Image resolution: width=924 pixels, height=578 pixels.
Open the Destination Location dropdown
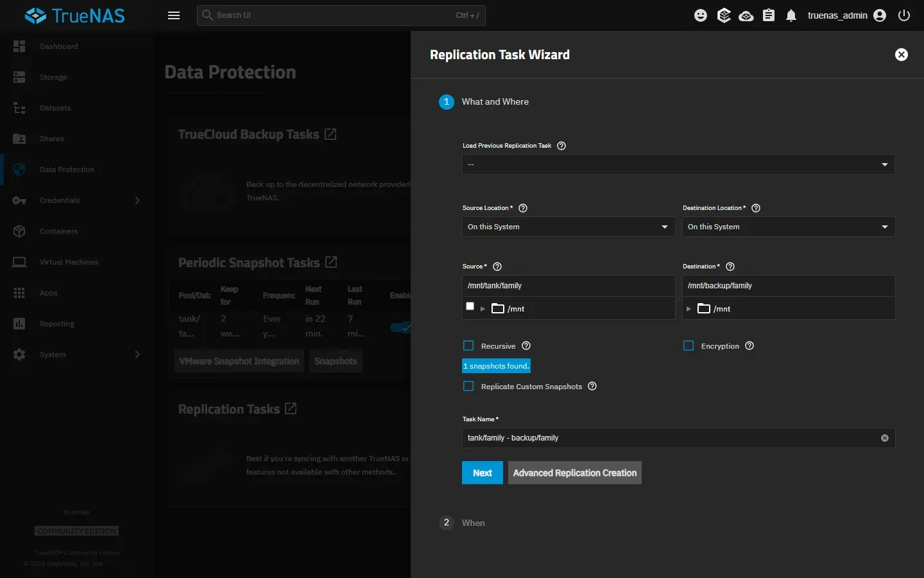(x=789, y=227)
